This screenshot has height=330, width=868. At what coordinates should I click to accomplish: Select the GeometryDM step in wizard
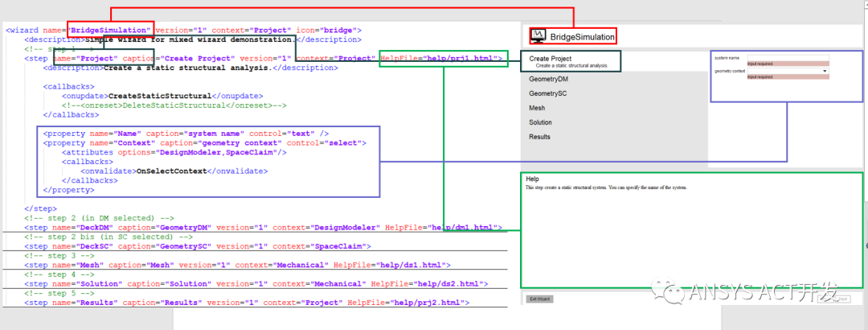click(x=549, y=80)
